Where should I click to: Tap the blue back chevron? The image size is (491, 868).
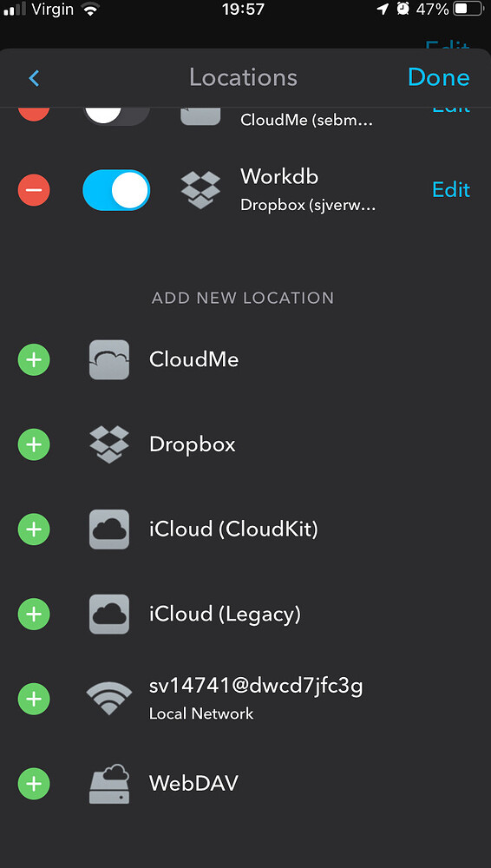pos(34,78)
